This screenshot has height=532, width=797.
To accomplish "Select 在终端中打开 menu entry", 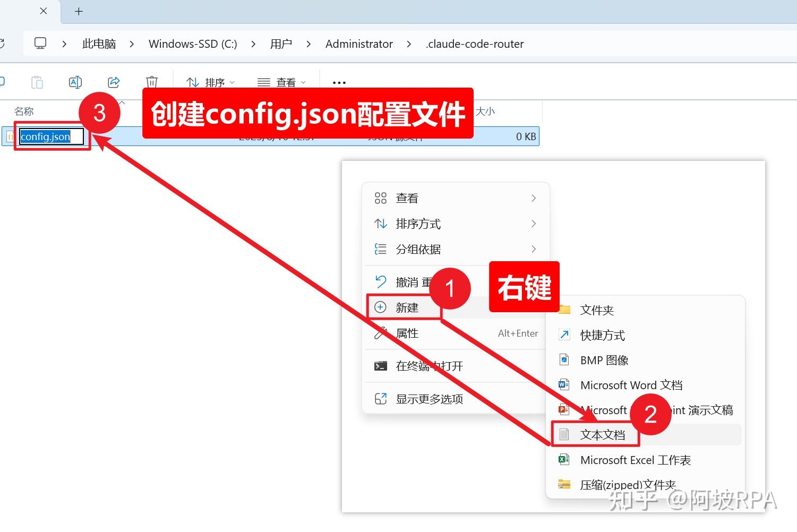I will pyautogui.click(x=430, y=366).
